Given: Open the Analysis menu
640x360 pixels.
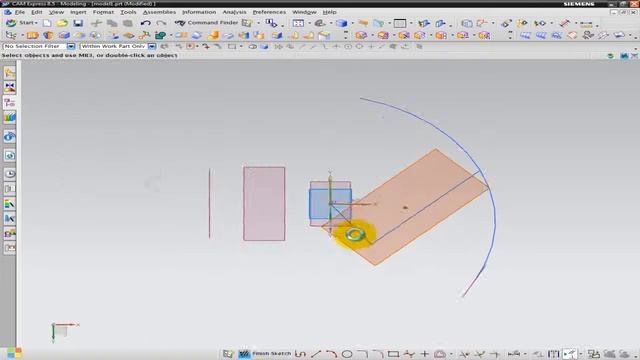Looking at the screenshot, I should (234, 12).
